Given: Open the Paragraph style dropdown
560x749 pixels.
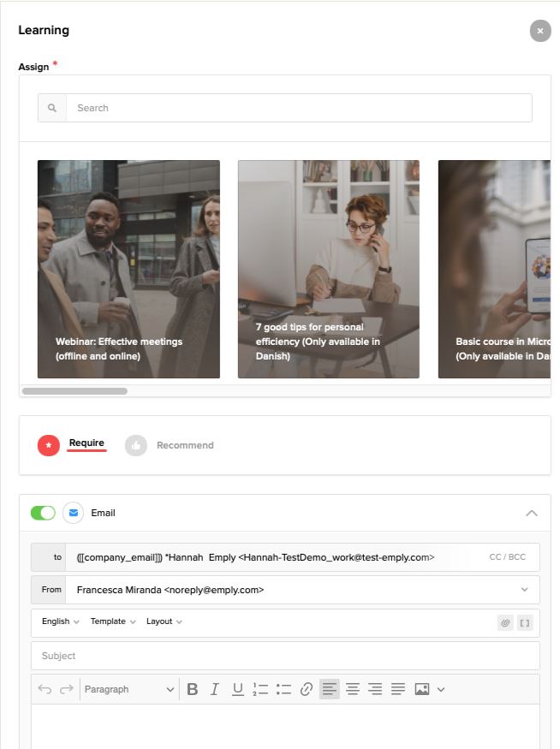Looking at the screenshot, I should point(128,689).
